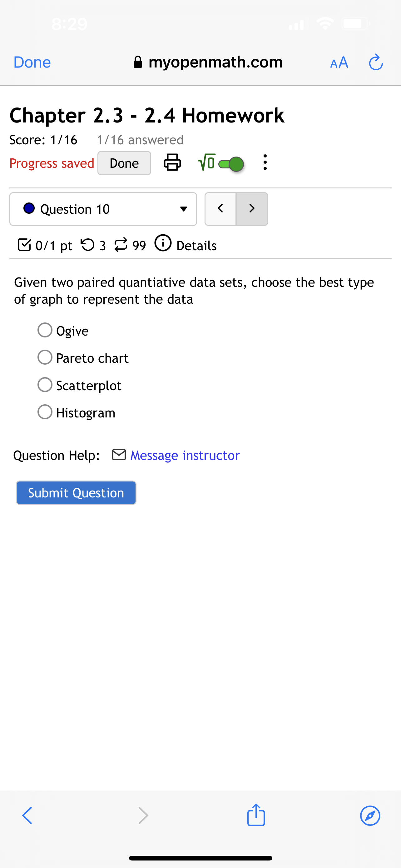Image resolution: width=401 pixels, height=868 pixels.
Task: Tap the page reload icon
Action: pos(376,62)
